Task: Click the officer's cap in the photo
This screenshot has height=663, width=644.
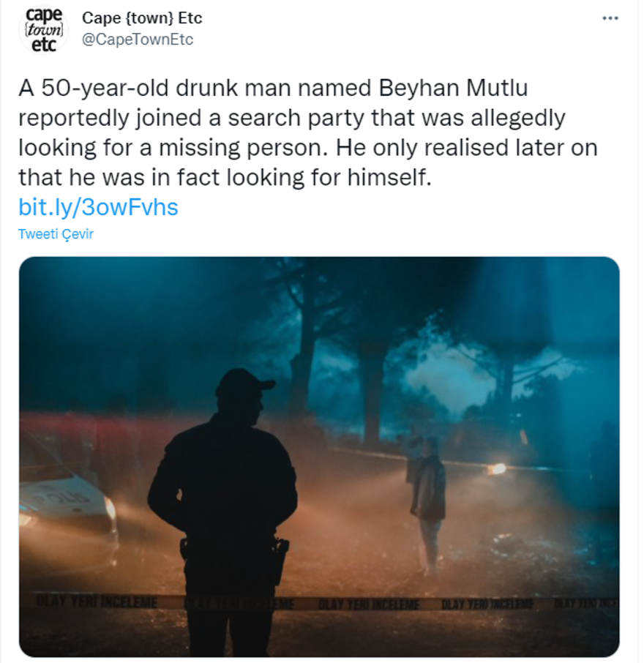Action: 243,381
